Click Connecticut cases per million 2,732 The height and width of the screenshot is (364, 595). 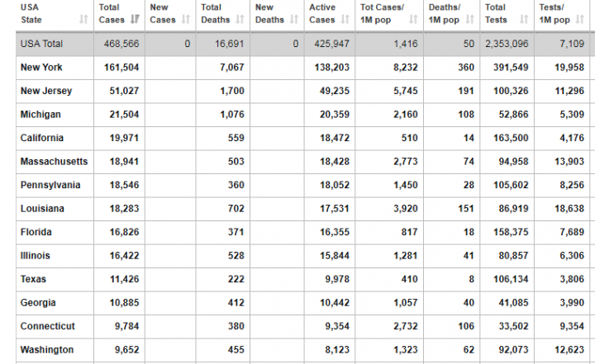[406, 326]
